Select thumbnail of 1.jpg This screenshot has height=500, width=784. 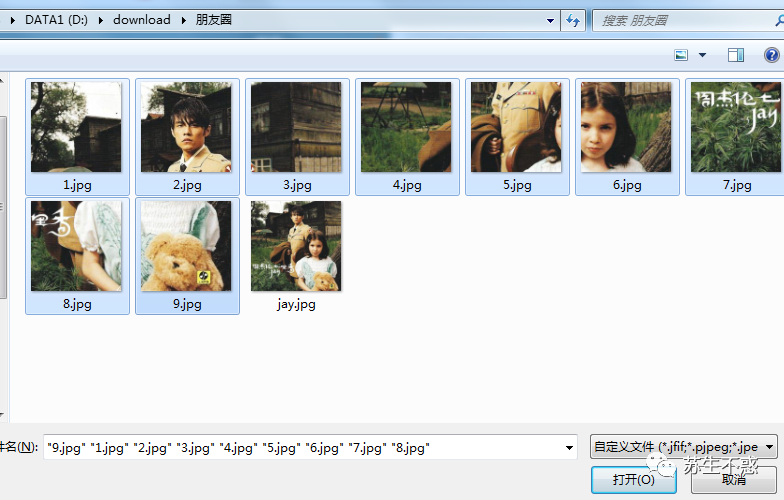coord(76,127)
